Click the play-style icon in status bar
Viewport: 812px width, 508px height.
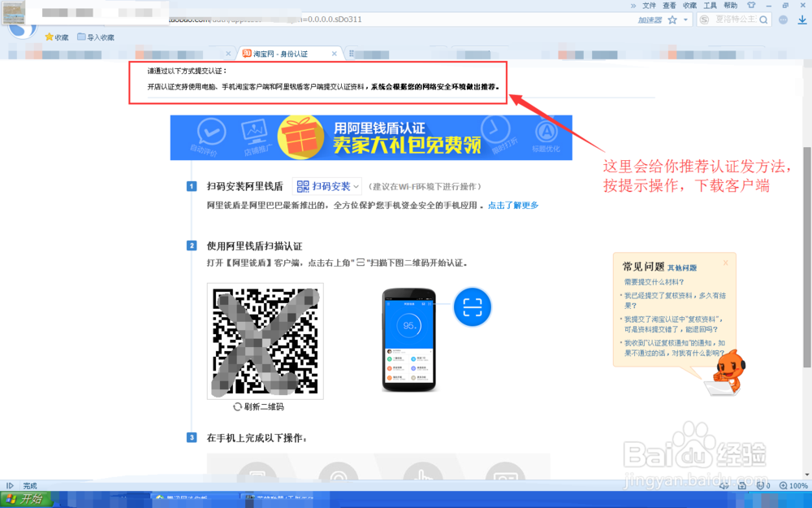[x=9, y=486]
